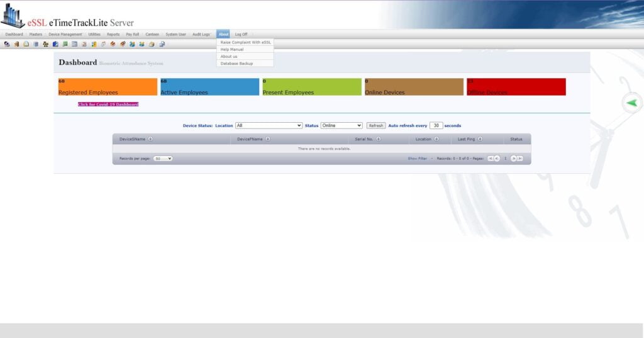Click the Refresh button
The image size is (644, 338).
(x=376, y=125)
